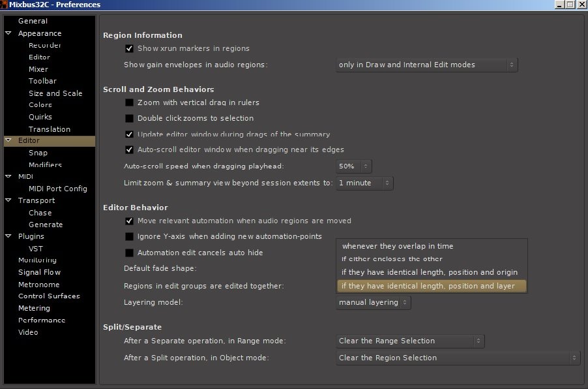Enable Zoom with vertical drag in rulers

coord(129,102)
